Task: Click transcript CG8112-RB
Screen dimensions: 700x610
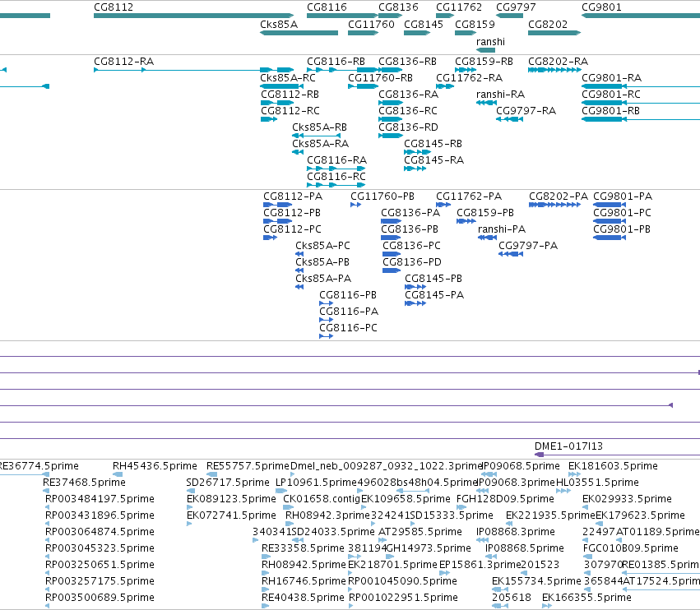Action: [x=277, y=103]
